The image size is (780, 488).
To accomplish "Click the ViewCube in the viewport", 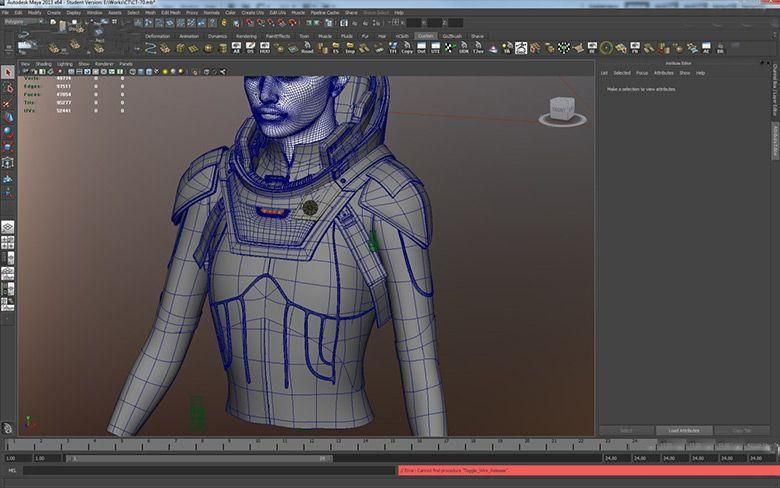I will [x=562, y=109].
